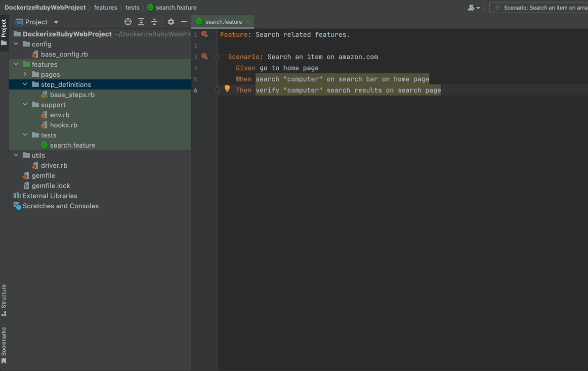Image resolution: width=588 pixels, height=371 pixels.
Task: Run the Feature from gutter icon on line 1
Action: click(204, 34)
